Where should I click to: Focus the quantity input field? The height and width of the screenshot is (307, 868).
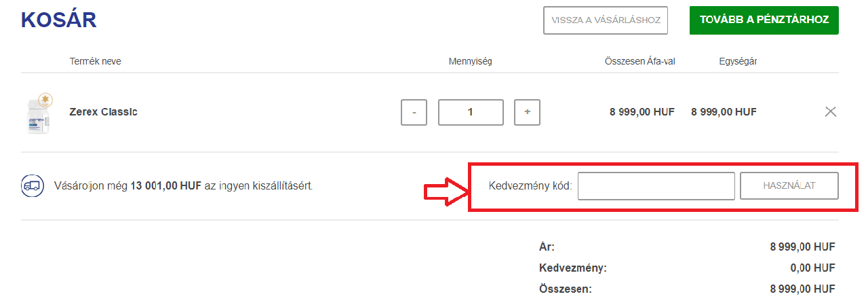click(x=471, y=112)
